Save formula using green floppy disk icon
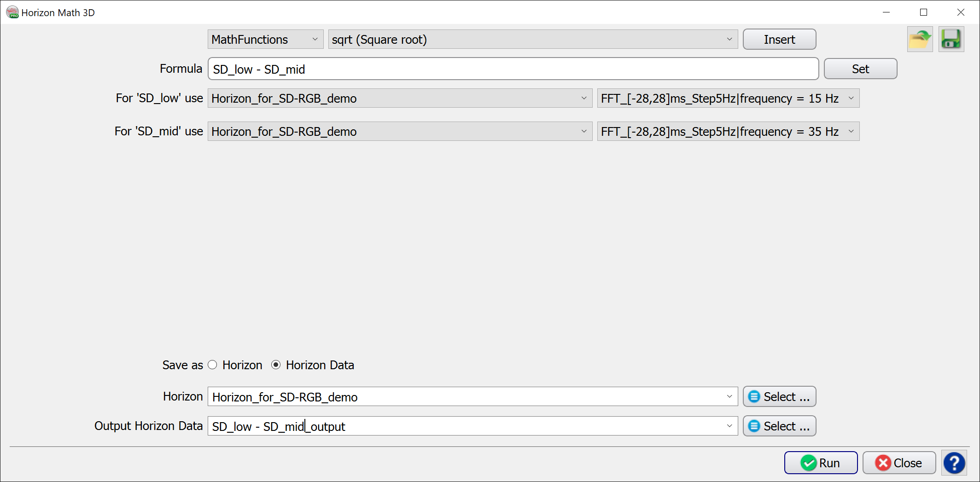Viewport: 980px width, 482px height. click(x=951, y=40)
